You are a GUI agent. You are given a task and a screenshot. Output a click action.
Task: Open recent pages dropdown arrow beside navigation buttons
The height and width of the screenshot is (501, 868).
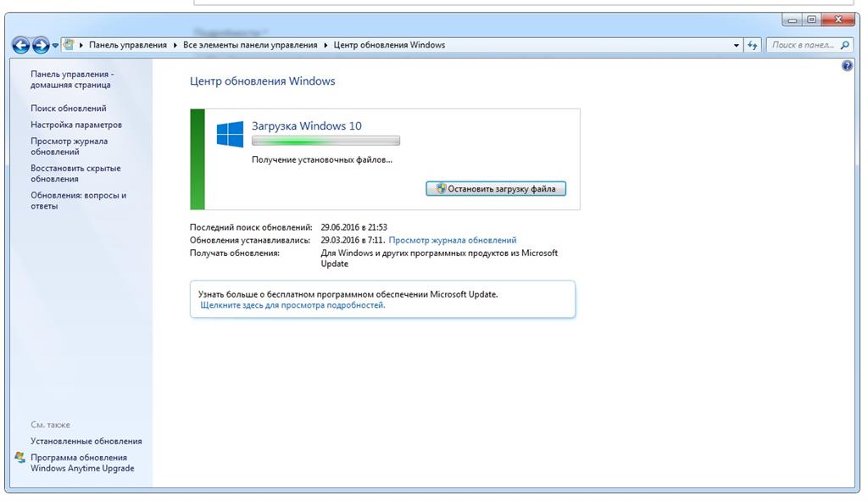(55, 46)
